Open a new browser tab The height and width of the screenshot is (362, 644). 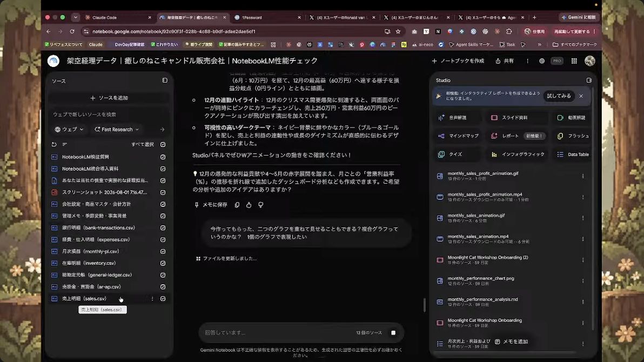click(534, 17)
